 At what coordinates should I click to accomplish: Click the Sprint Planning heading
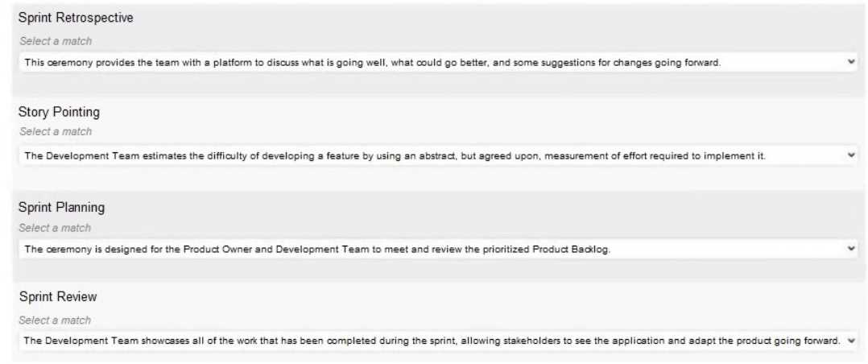point(61,207)
